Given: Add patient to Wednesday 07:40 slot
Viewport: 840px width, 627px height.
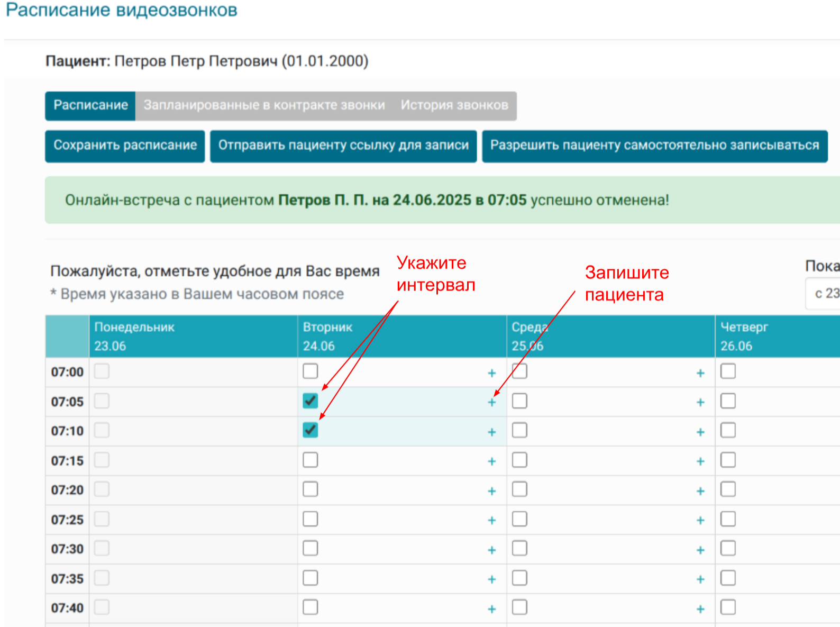Looking at the screenshot, I should pos(700,610).
